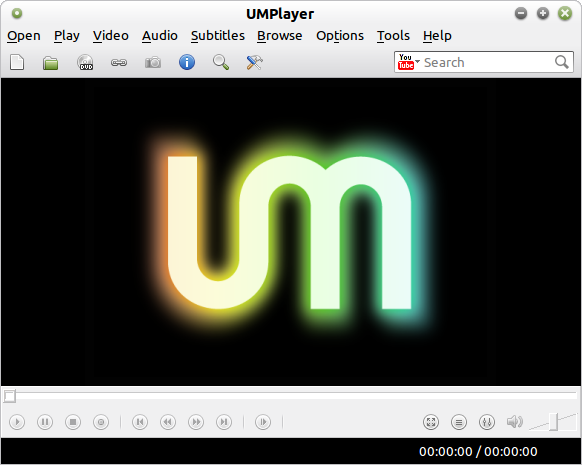Toggle fullscreen mode icon
The height and width of the screenshot is (465, 582).
tap(431, 422)
